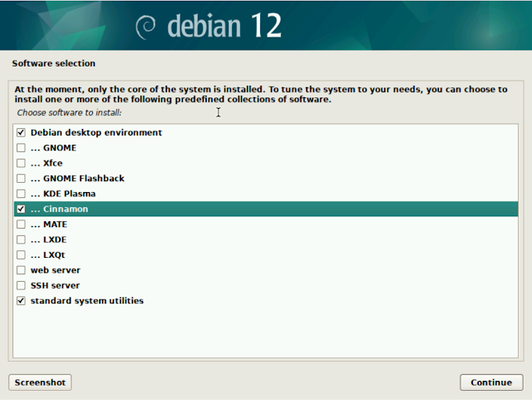Enable the LXDE checkbox
Image resolution: width=532 pixels, height=400 pixels.
coord(21,240)
